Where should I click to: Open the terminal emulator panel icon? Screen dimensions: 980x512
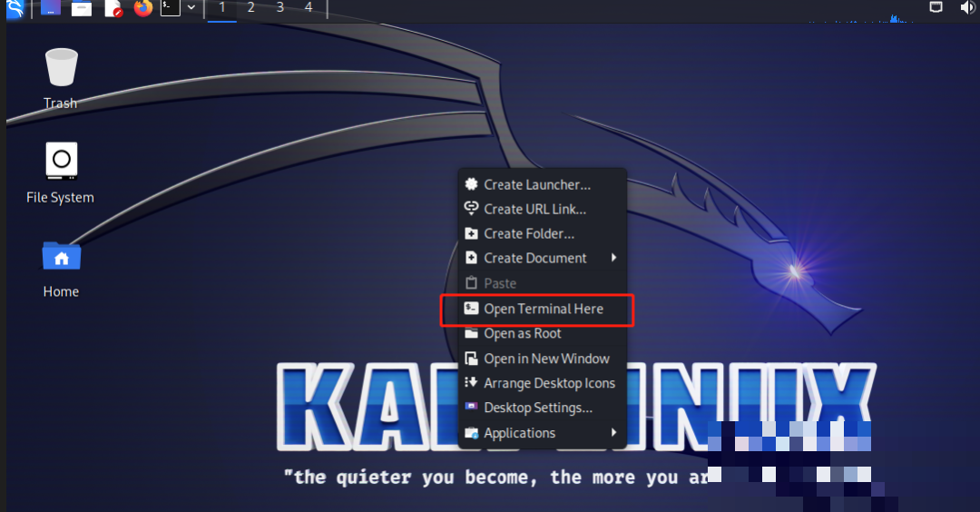coord(170,8)
